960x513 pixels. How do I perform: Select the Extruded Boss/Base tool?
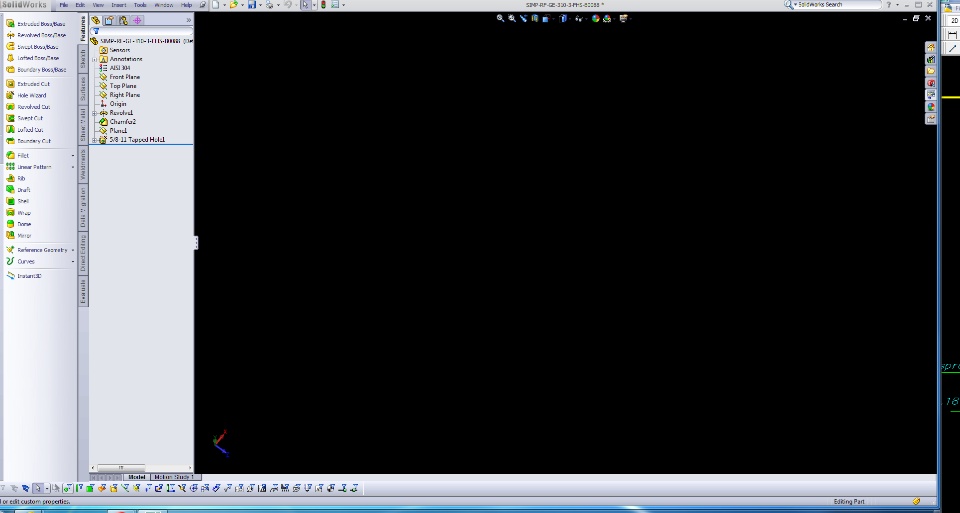[36, 24]
